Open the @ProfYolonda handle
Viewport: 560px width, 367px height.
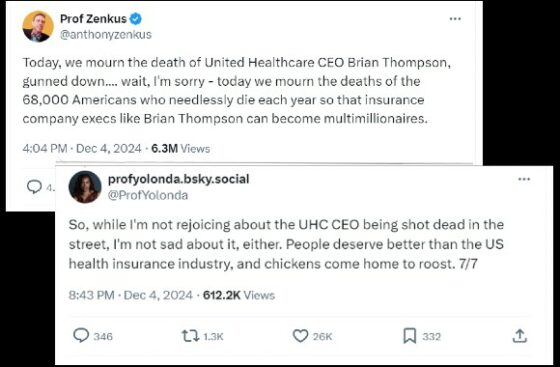(148, 195)
